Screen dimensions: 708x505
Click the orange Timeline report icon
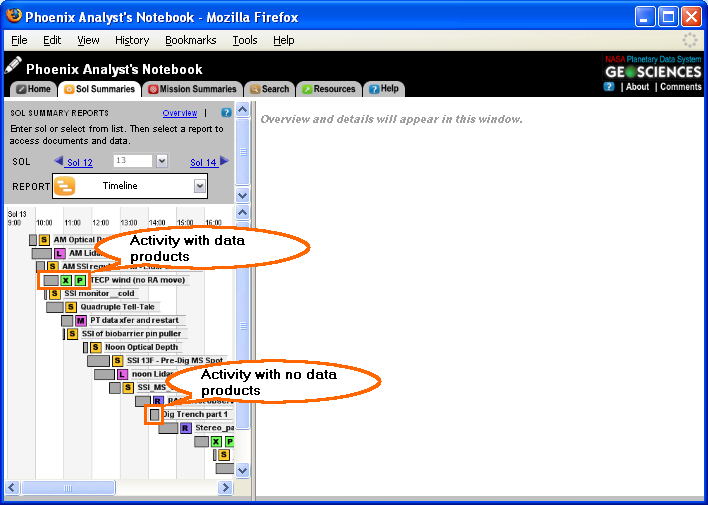pyautogui.click(x=64, y=186)
